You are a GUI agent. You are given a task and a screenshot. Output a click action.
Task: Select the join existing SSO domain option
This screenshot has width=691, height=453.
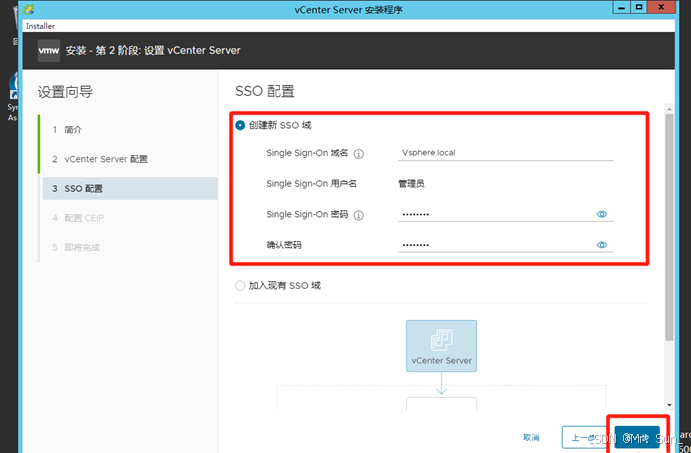tap(240, 286)
